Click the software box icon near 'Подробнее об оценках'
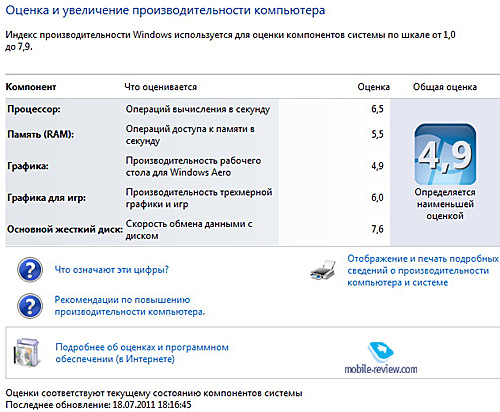 26,353
